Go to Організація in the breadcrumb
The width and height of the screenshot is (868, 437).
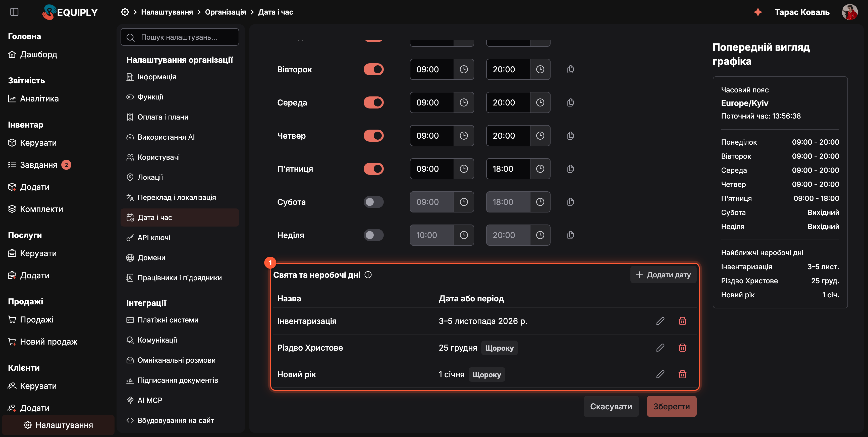[226, 12]
